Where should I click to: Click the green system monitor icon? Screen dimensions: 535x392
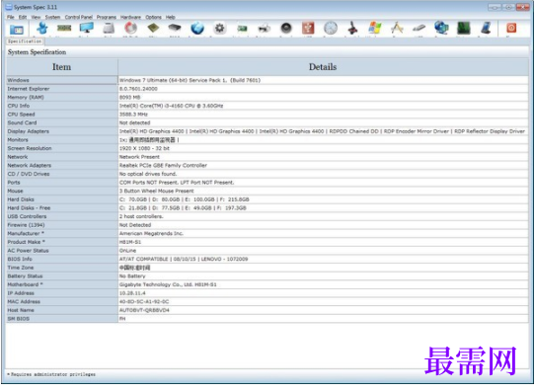463,28
